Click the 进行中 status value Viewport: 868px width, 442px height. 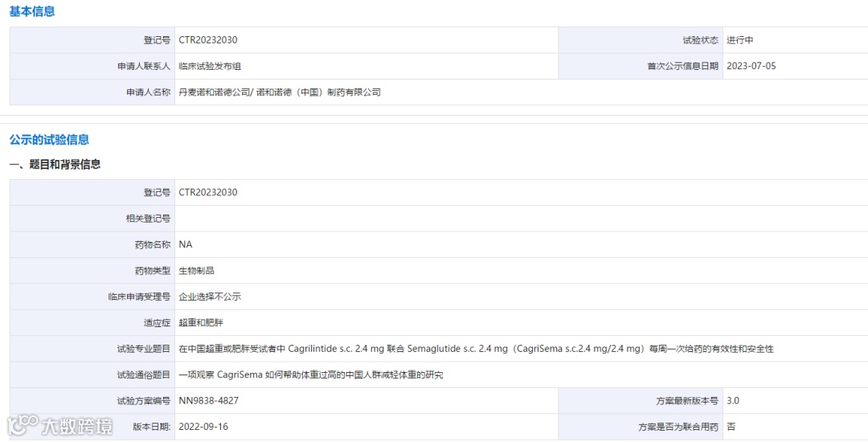(x=740, y=40)
